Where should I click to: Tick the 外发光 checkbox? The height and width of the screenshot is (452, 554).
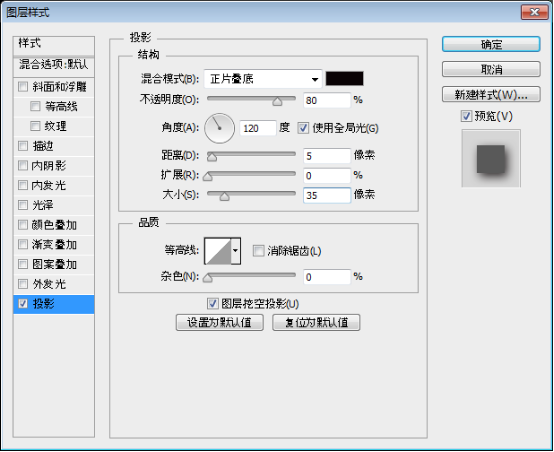23,284
